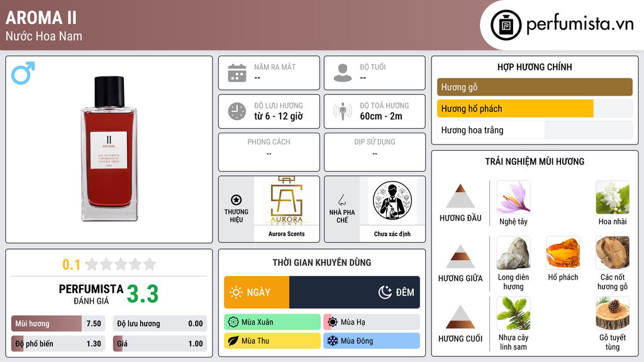The image size is (644, 362).
Task: Click the snowflake icon for Mùa Đông
Action: pos(333,341)
